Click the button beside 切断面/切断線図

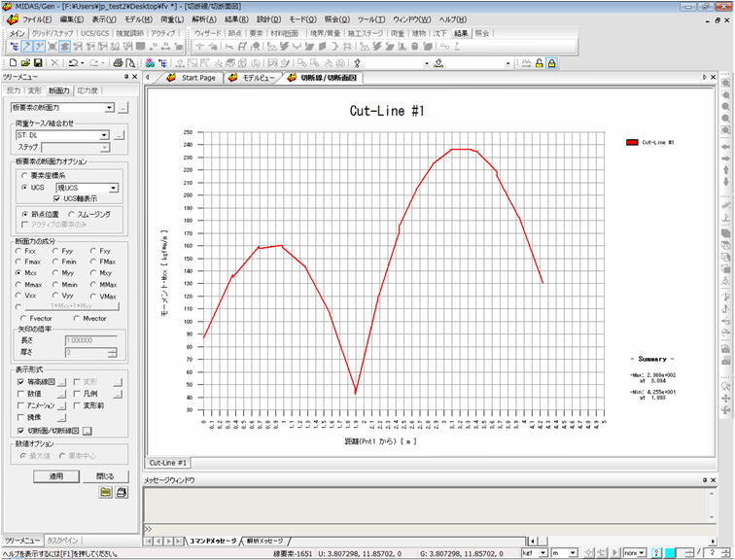[87, 431]
